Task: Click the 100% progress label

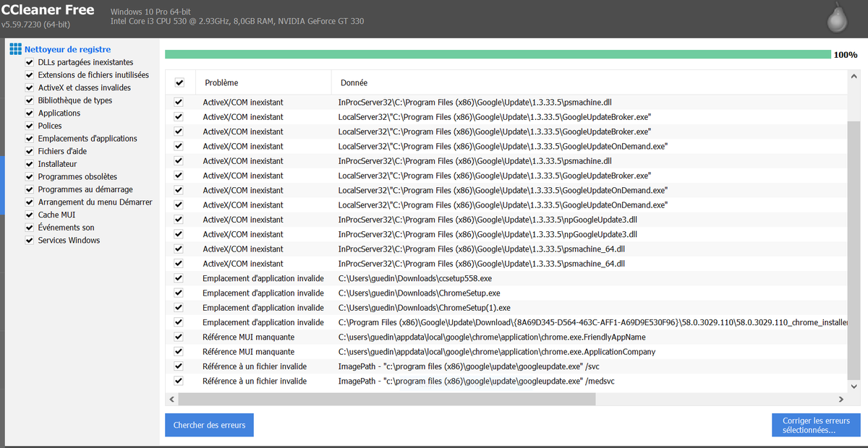Action: point(846,55)
